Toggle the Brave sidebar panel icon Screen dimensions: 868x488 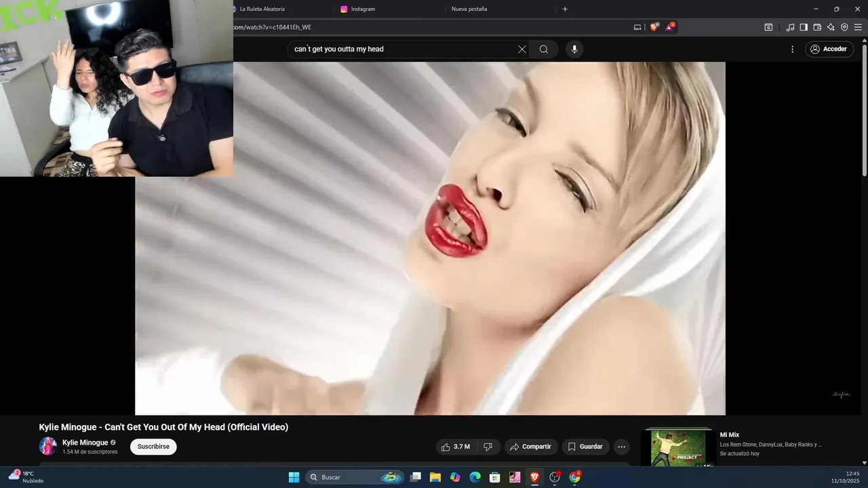[804, 27]
